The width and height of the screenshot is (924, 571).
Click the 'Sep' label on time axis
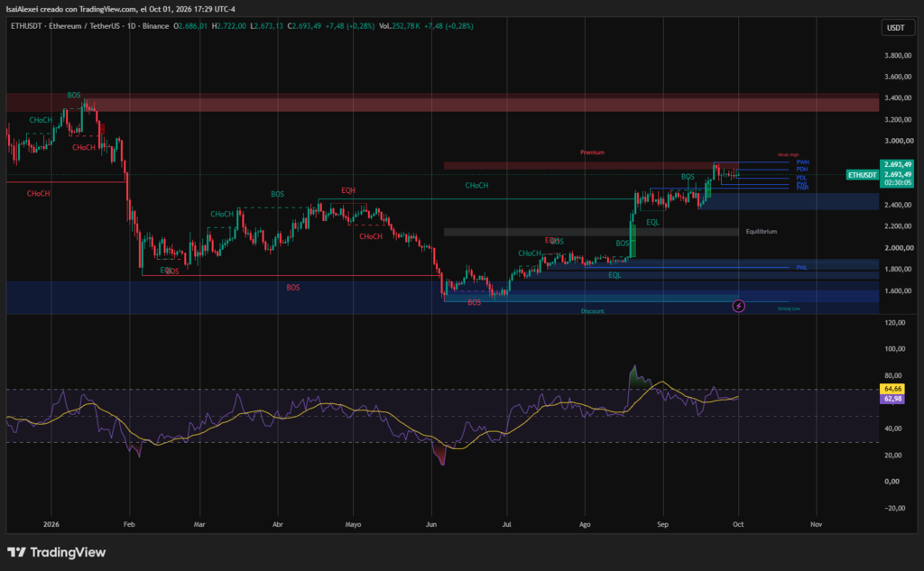[x=663, y=524]
